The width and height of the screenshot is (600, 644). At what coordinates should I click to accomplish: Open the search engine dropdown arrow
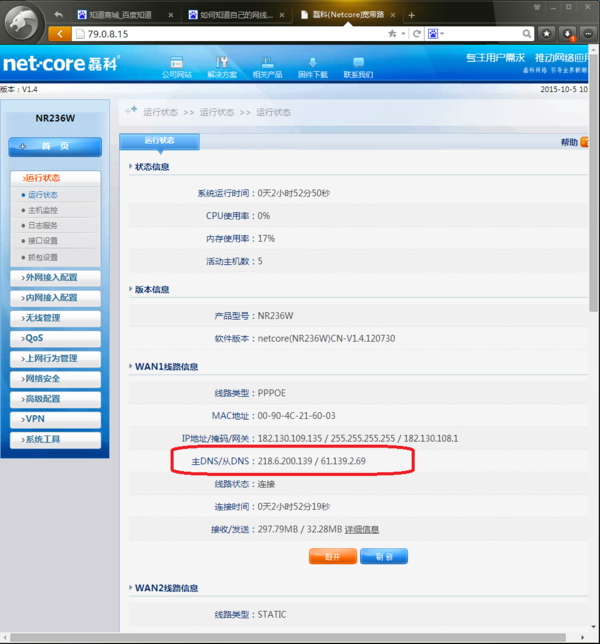[x=442, y=34]
